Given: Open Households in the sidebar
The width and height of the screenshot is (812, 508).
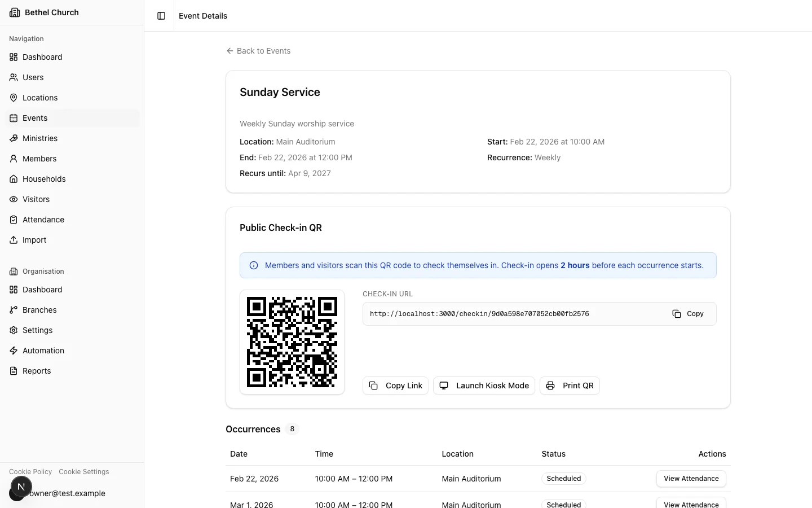Looking at the screenshot, I should (x=72, y=179).
